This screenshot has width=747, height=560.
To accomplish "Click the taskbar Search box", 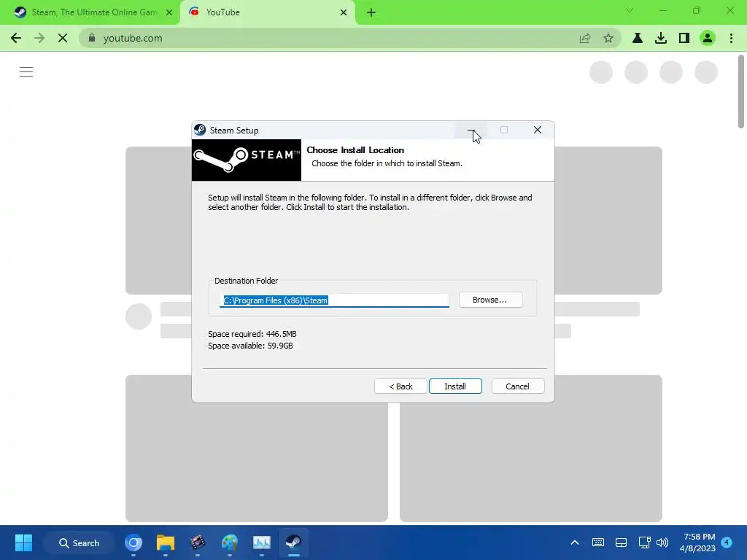I will click(79, 542).
